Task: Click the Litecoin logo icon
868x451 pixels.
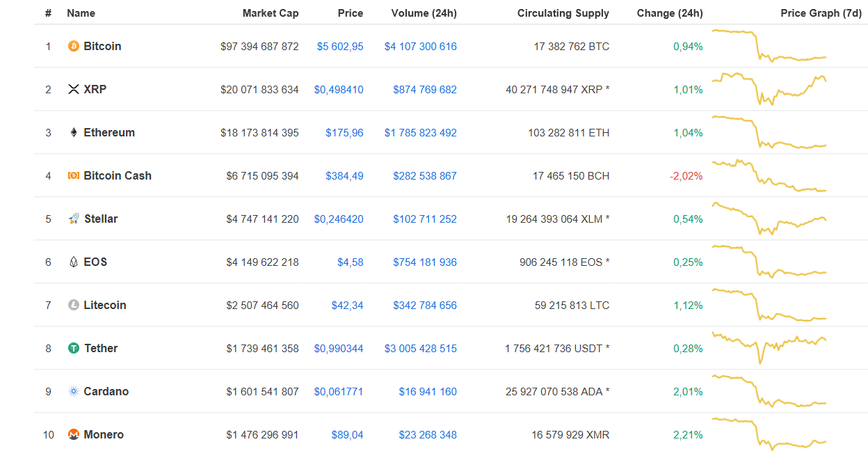Action: pos(73,305)
